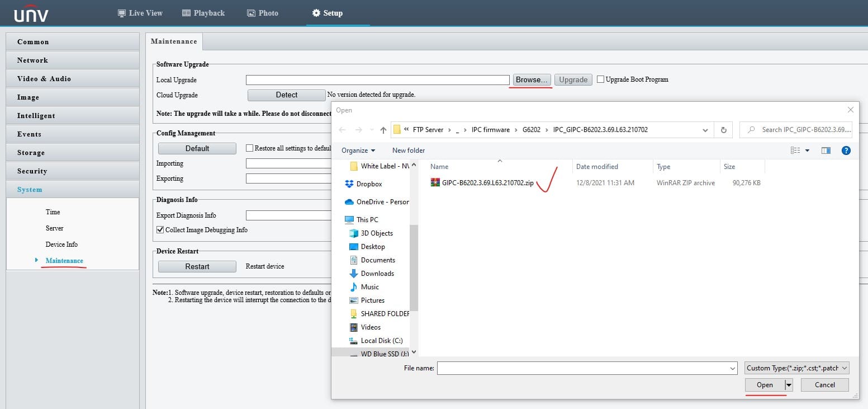The height and width of the screenshot is (409, 868).
Task: Open the dialog Help icon
Action: (x=846, y=151)
